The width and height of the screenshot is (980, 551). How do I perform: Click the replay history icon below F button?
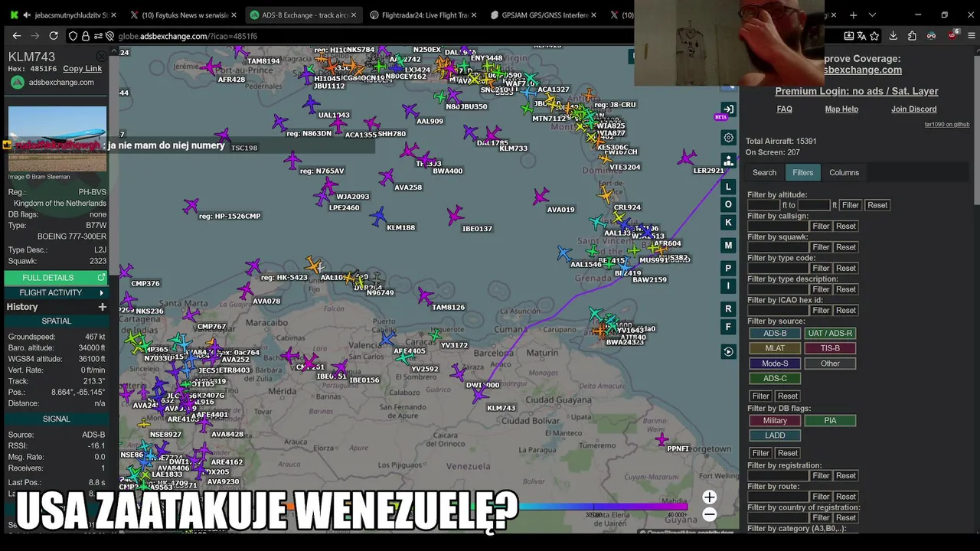pos(728,352)
